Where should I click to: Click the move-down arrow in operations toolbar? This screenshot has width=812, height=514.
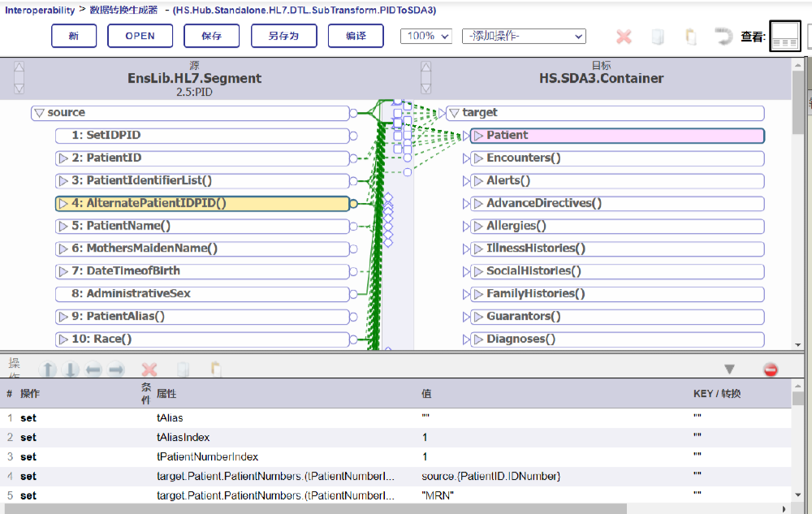click(x=71, y=370)
